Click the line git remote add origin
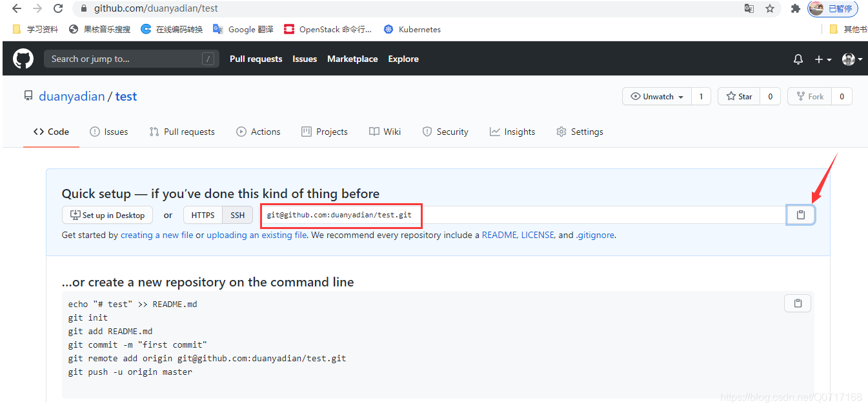 point(207,358)
